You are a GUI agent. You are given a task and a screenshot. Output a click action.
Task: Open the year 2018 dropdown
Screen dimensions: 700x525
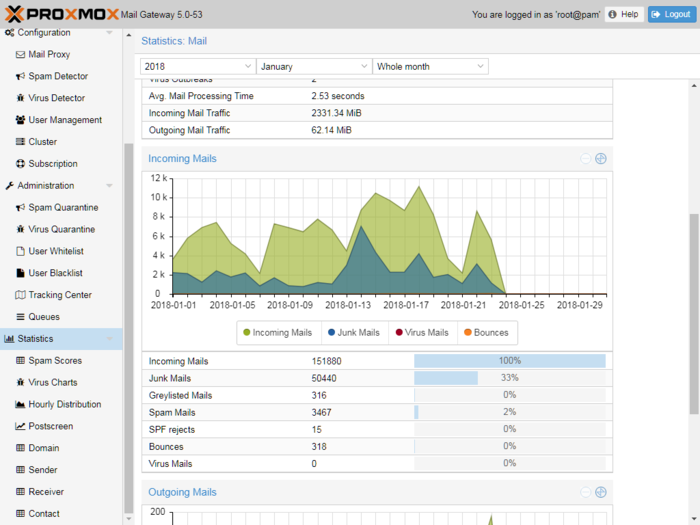point(198,66)
